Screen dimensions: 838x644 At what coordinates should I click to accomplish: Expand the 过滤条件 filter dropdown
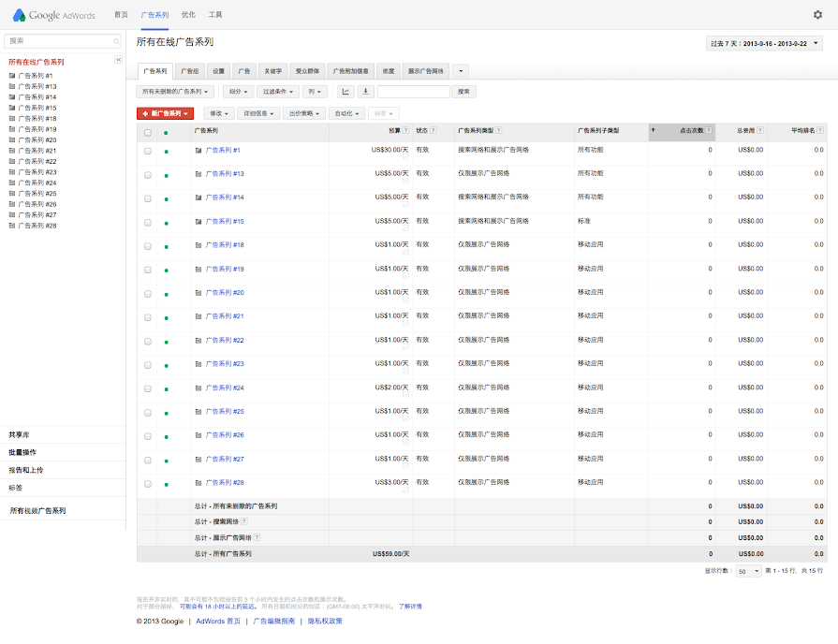point(279,92)
